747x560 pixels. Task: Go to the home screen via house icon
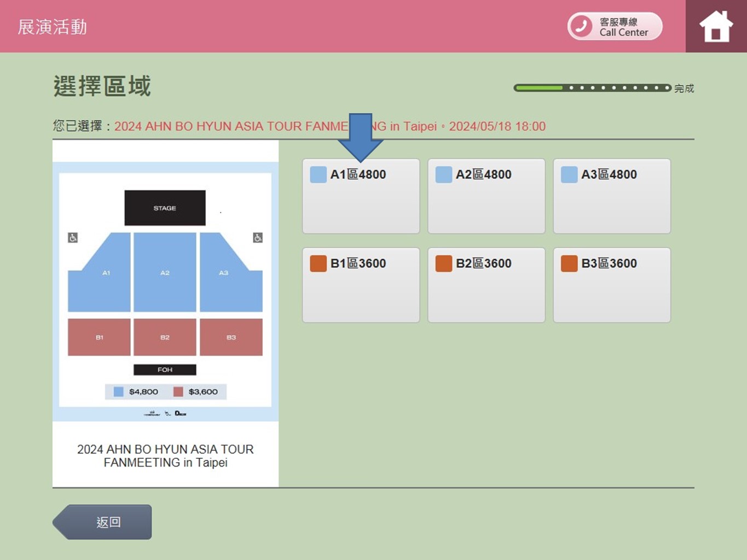[716, 26]
